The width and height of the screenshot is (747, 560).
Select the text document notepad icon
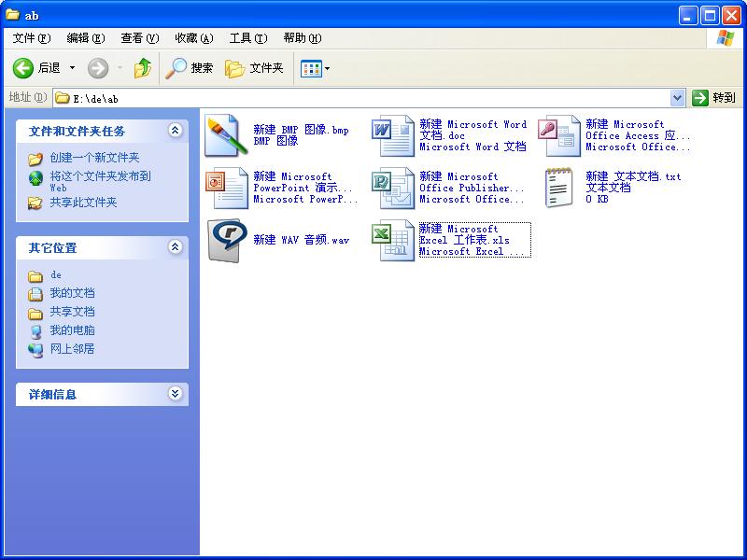coord(558,188)
